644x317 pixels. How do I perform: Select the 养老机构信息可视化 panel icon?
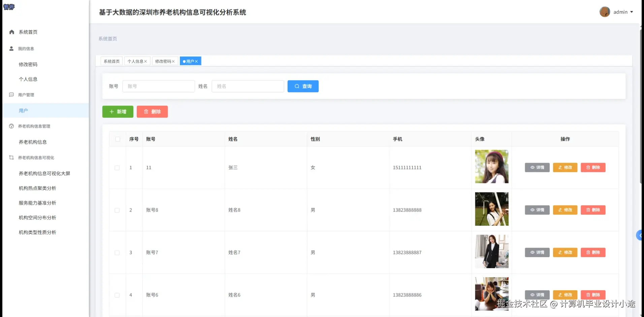11,157
